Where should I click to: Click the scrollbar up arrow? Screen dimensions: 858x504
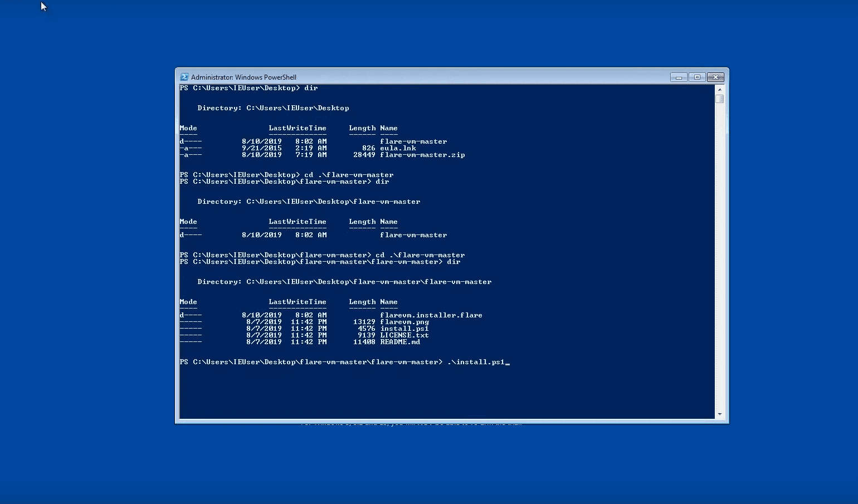click(x=719, y=89)
